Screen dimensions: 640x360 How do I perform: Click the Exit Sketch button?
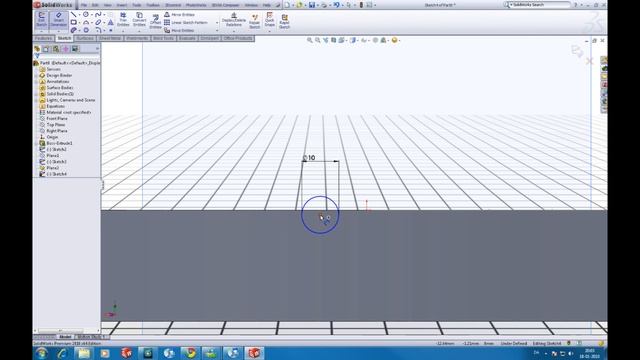coord(42,20)
